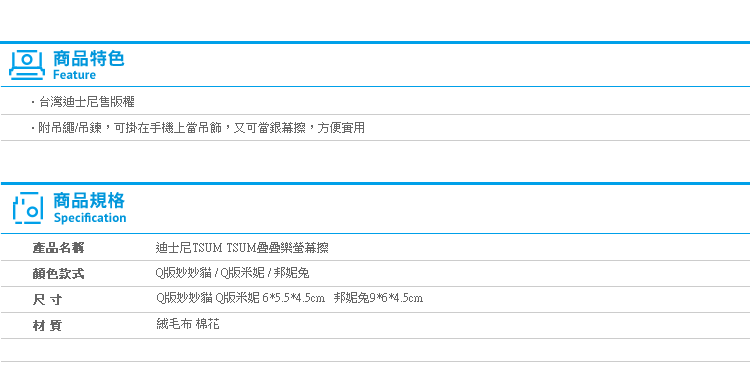Click the blue Specification subtitle
750x389 pixels.
pos(90,218)
